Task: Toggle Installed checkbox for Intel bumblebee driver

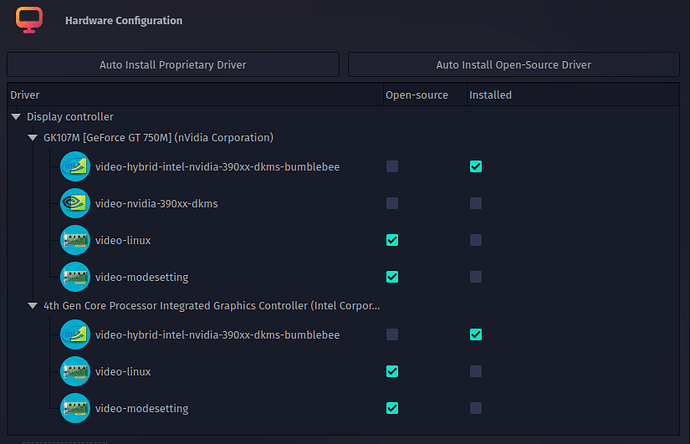Action: (476, 334)
